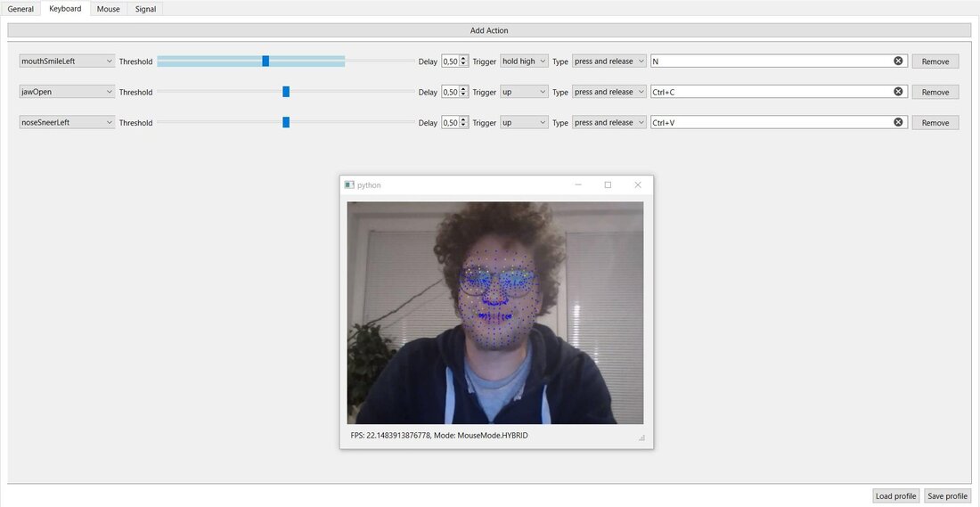Click the jawOpen threshold slider handle
Viewport: 980px width, 507px height.
pos(286,92)
